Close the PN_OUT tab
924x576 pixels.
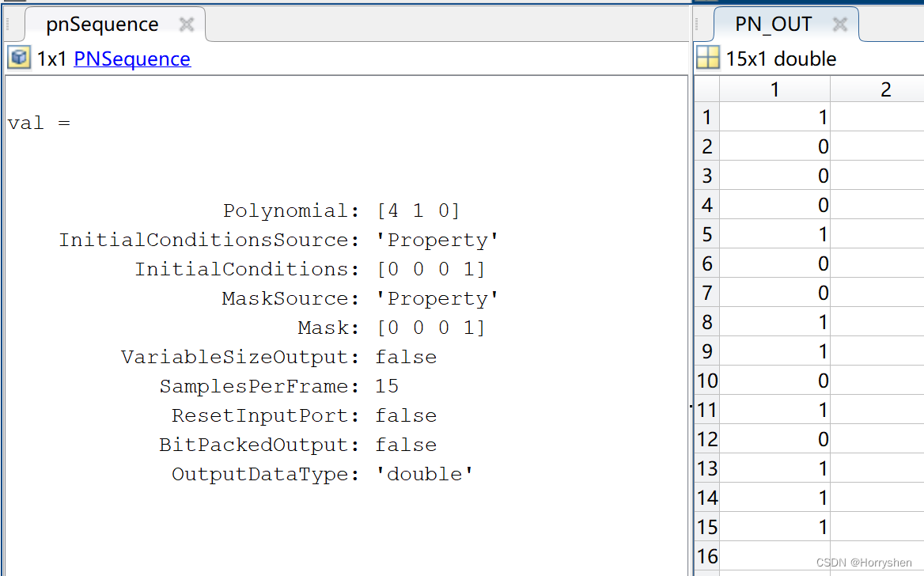(x=839, y=25)
